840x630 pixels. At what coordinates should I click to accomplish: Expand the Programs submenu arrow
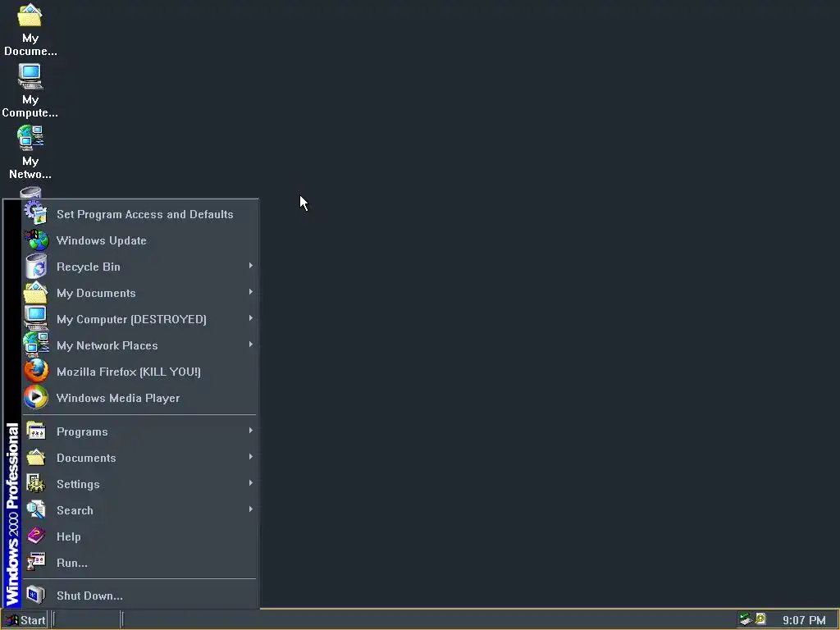(250, 431)
